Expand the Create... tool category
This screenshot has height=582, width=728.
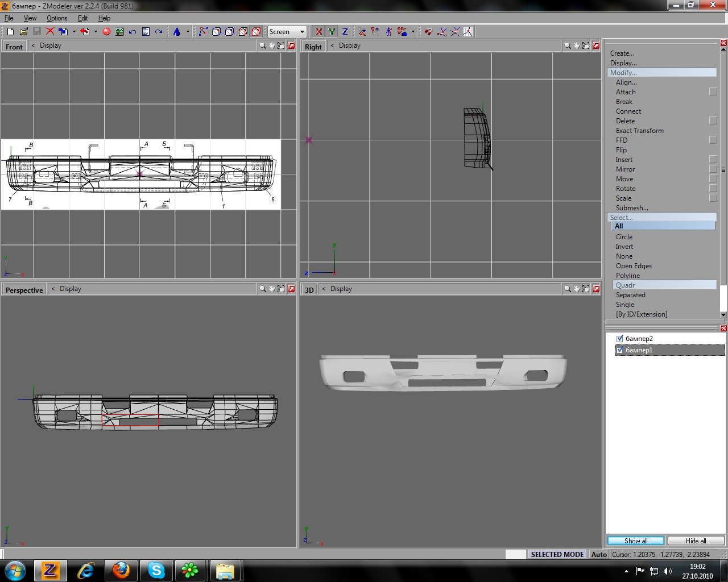(622, 53)
